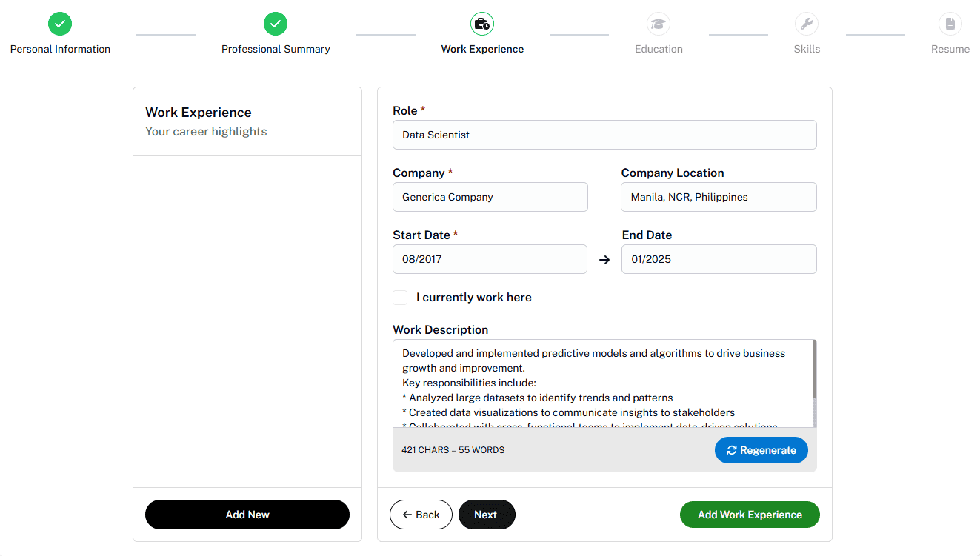980x556 pixels.
Task: Regenerate the work description
Action: click(761, 450)
